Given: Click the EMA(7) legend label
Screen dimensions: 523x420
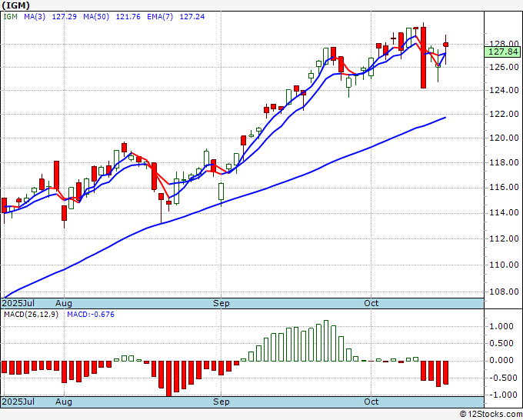Looking at the screenshot, I should pos(160,17).
